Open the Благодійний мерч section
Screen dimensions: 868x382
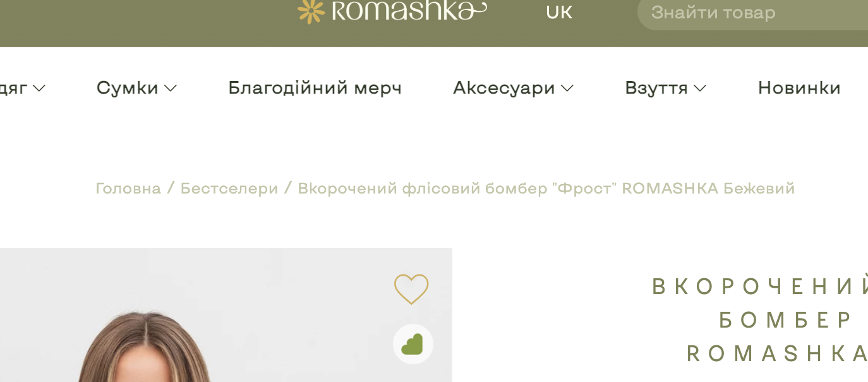315,88
